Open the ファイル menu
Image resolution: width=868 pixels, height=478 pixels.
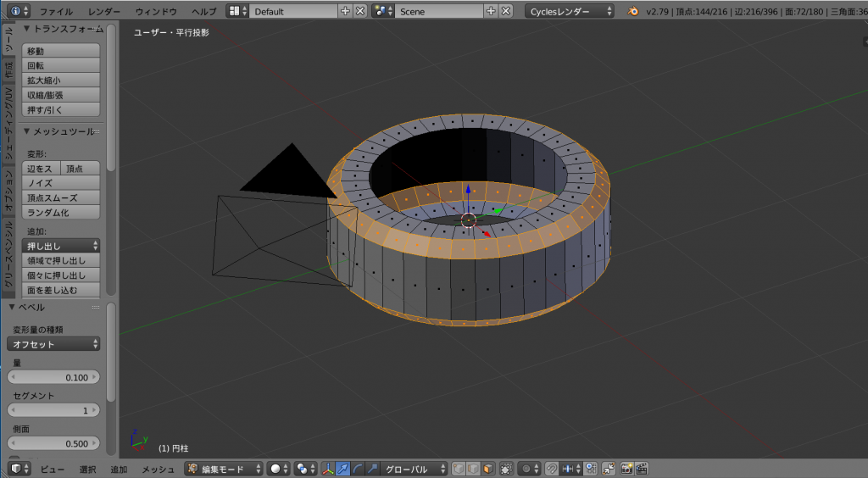(x=56, y=12)
